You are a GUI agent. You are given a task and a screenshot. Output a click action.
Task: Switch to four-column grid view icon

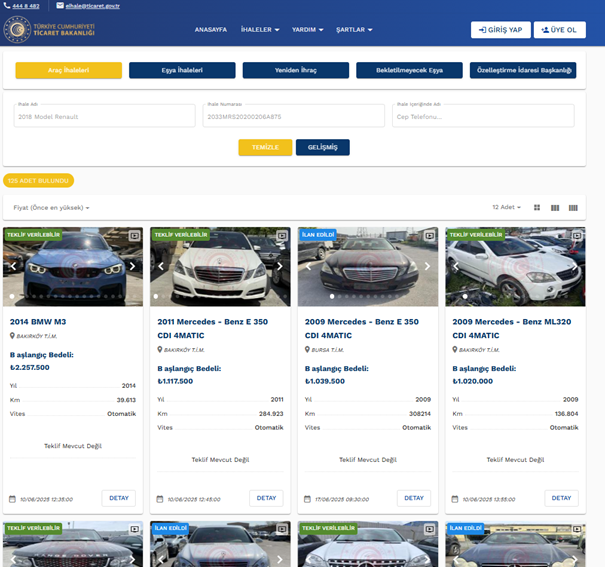[573, 208]
